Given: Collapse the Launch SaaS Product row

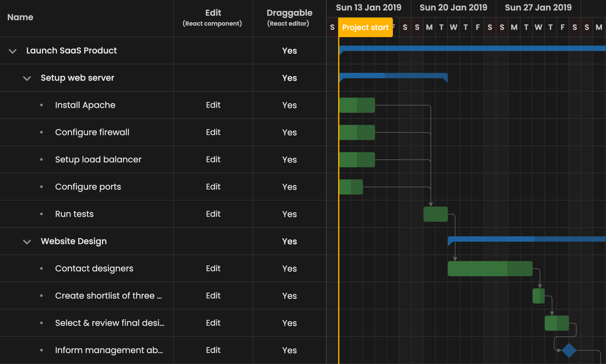Looking at the screenshot, I should (x=13, y=51).
